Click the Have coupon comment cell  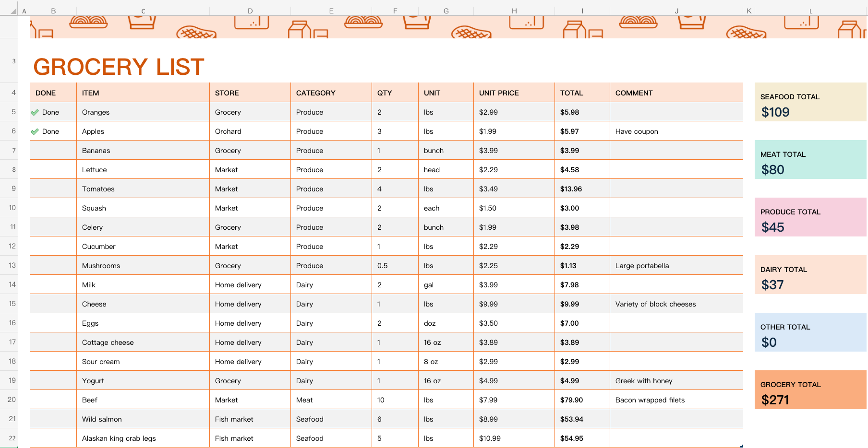676,131
